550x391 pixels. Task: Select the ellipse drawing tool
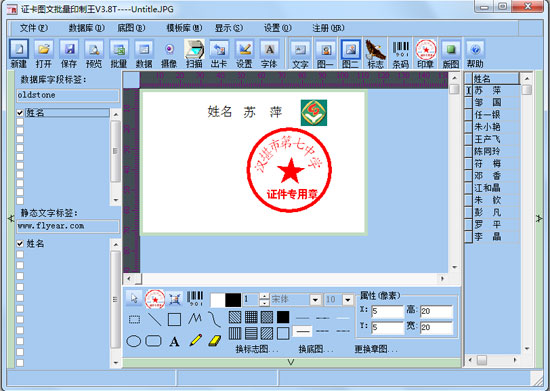point(134,341)
